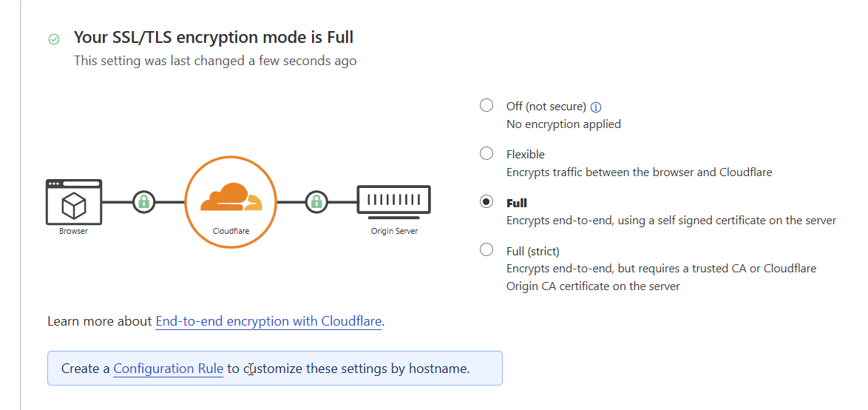Screen dimensions: 868x410
Task: Select the Flexible radio button
Action: [x=486, y=153]
